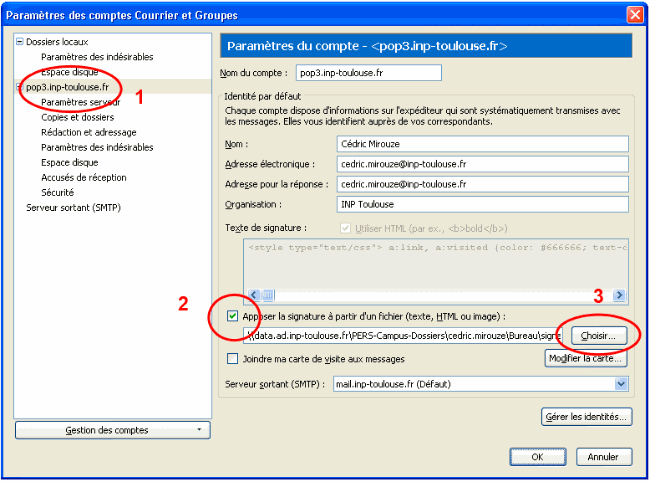This screenshot has width=650, height=482.
Task: Open the Gestion des comptes dropdown button
Action: [113, 430]
